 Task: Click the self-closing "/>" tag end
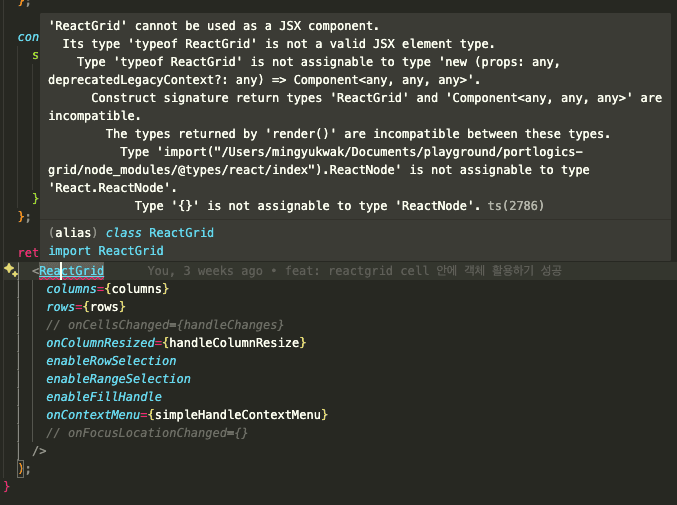click(x=39, y=451)
